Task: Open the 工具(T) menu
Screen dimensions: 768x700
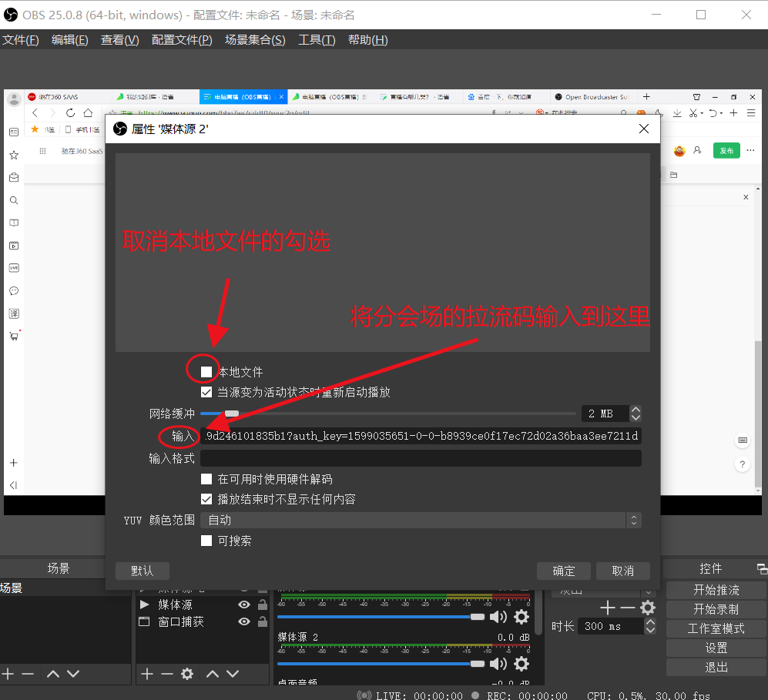Action: pyautogui.click(x=316, y=40)
